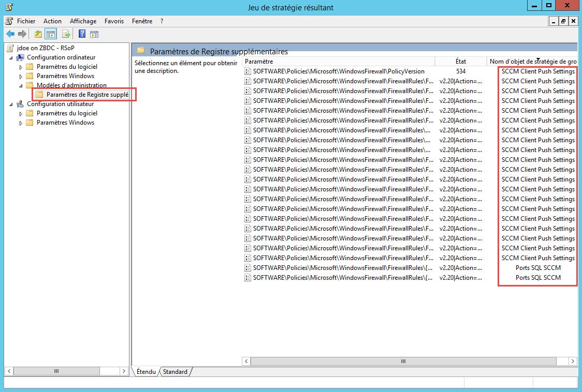The image size is (582, 392).
Task: Open the Fichier menu
Action: click(26, 21)
